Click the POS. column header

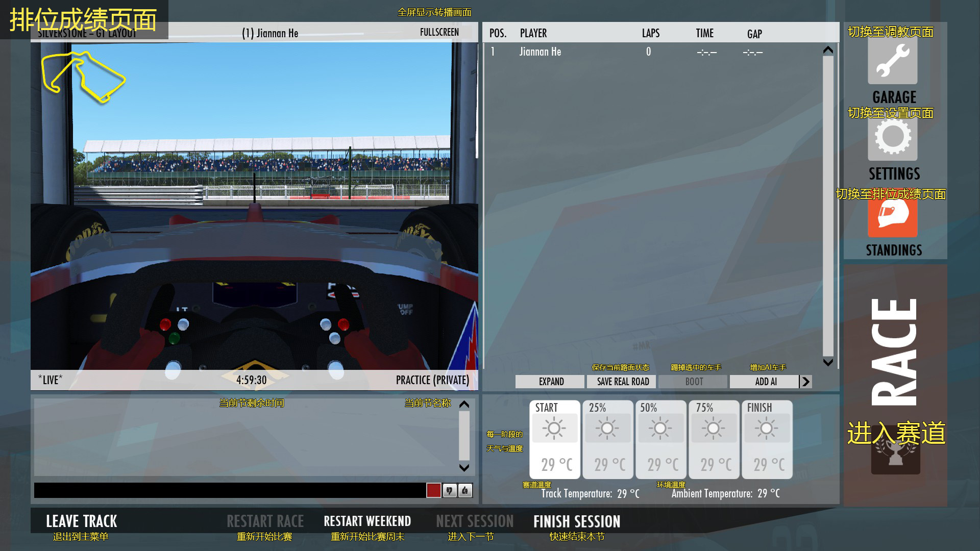(498, 33)
